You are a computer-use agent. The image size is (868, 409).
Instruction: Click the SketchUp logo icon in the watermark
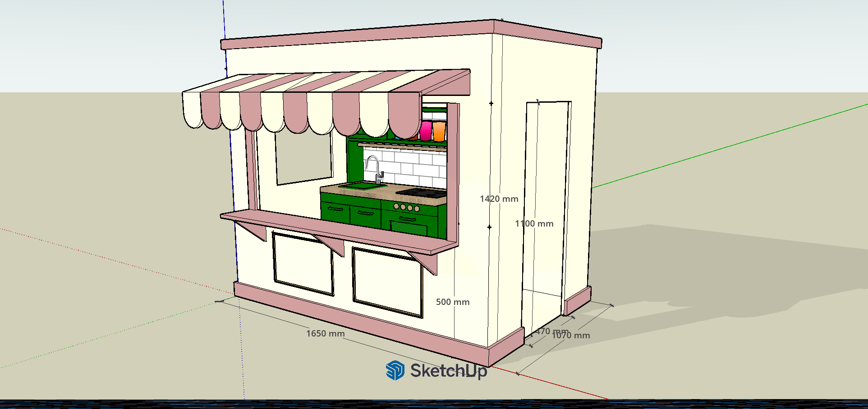(395, 371)
